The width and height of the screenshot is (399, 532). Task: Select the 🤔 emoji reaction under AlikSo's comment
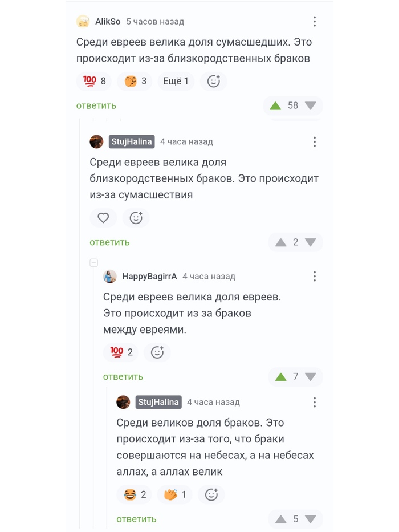134,81
